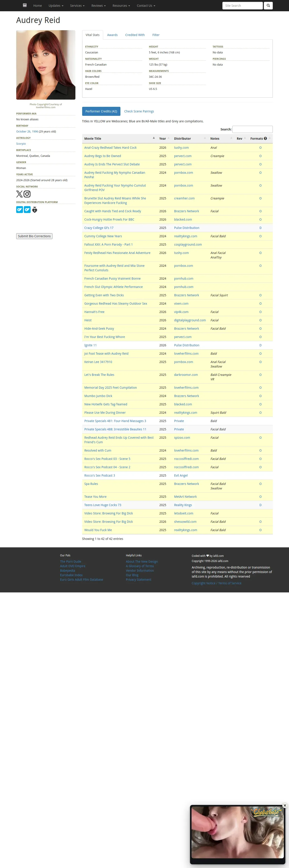Viewport: 289px width, 868px height.
Task: Click the Evil Angel distributor link
Action: 181,475
